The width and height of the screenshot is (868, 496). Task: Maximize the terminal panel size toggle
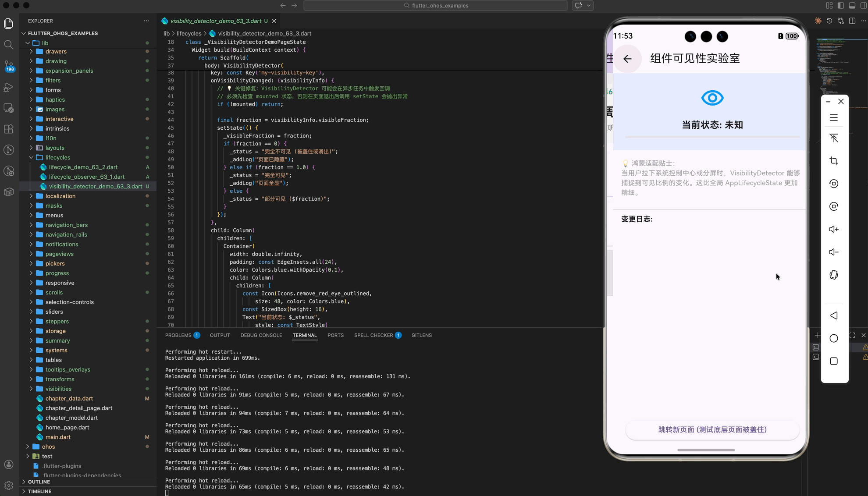tap(852, 335)
